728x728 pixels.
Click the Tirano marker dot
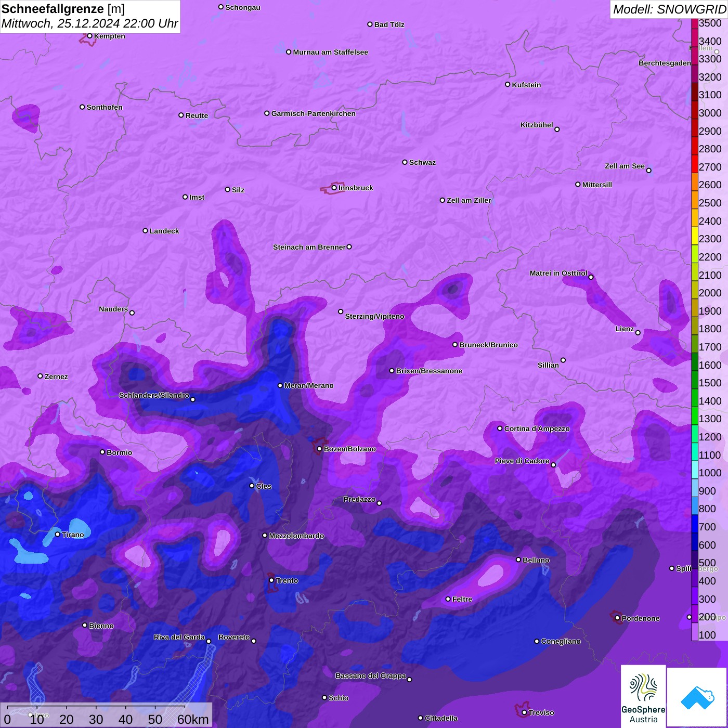pyautogui.click(x=58, y=534)
